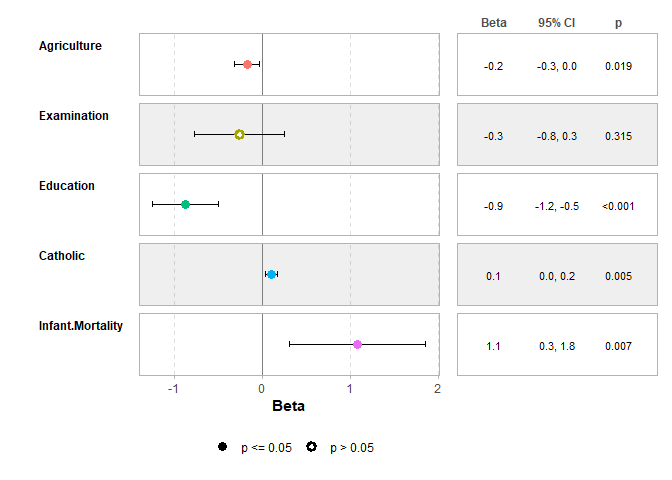Click the Infant.Mortality row label

tap(81, 326)
